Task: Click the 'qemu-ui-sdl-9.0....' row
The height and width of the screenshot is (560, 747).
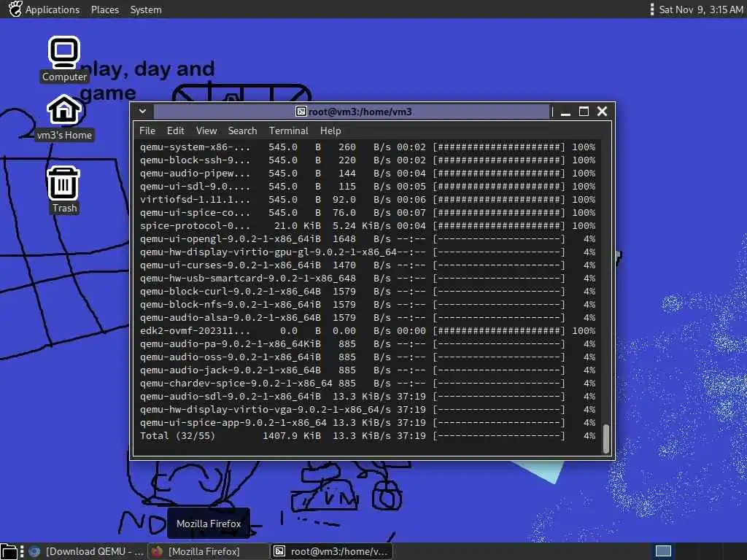Action: click(x=368, y=187)
